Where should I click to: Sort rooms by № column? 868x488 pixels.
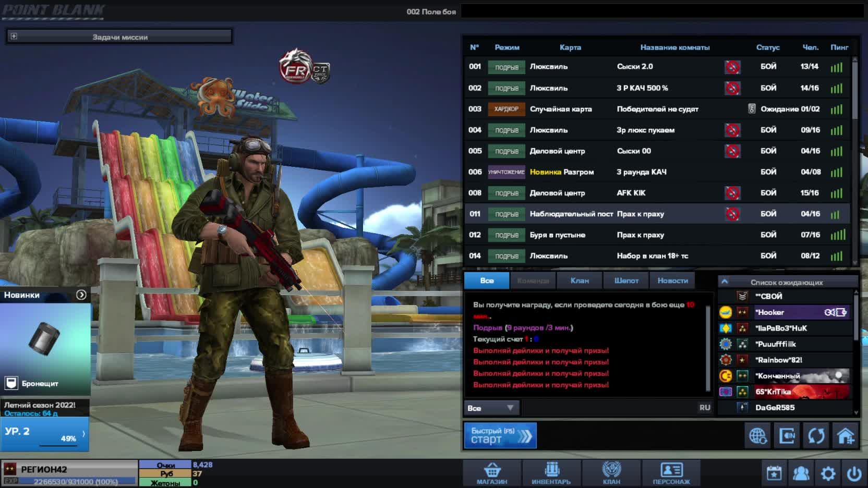tap(474, 47)
